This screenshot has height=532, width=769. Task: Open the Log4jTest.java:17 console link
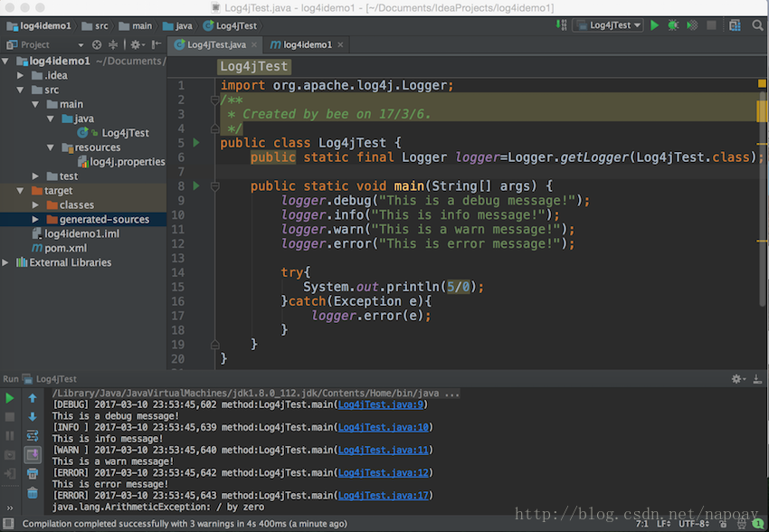point(383,495)
